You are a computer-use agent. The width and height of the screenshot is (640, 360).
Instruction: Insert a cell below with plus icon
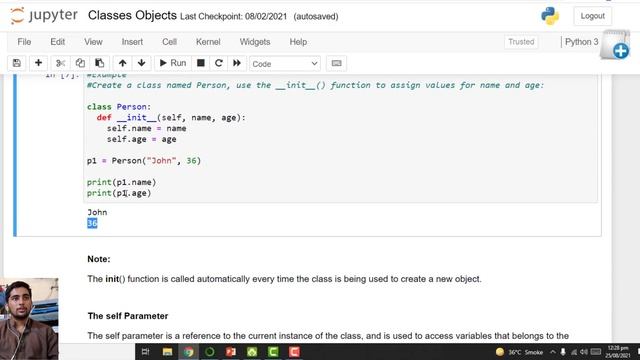[38, 63]
